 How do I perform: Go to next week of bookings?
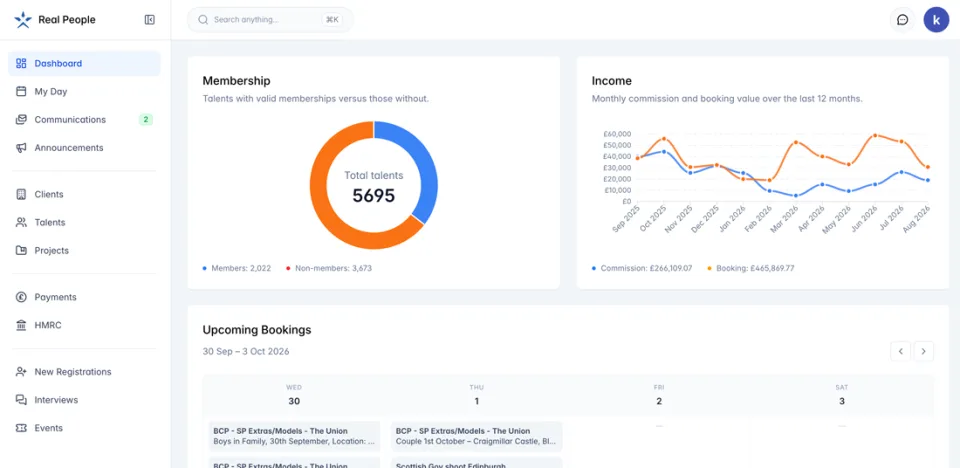(x=924, y=352)
